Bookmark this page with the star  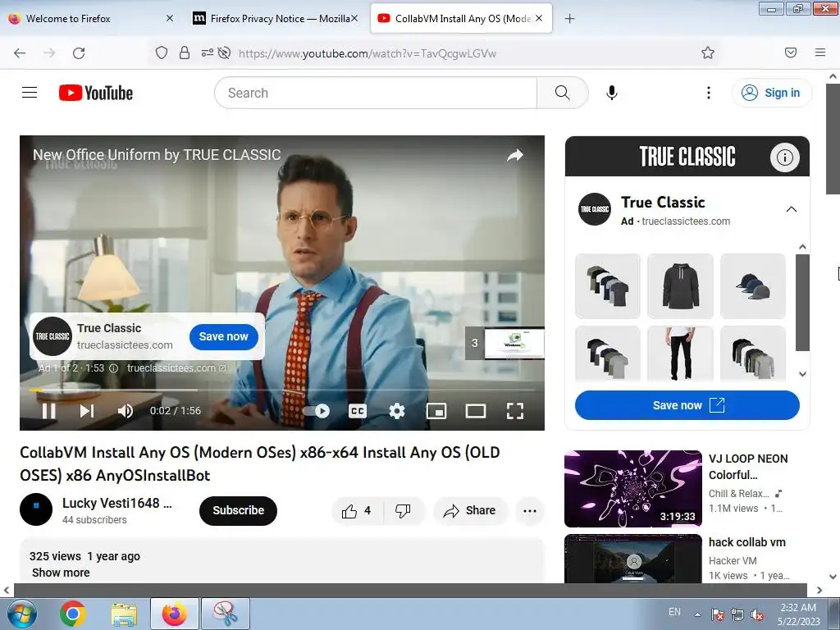(x=708, y=52)
